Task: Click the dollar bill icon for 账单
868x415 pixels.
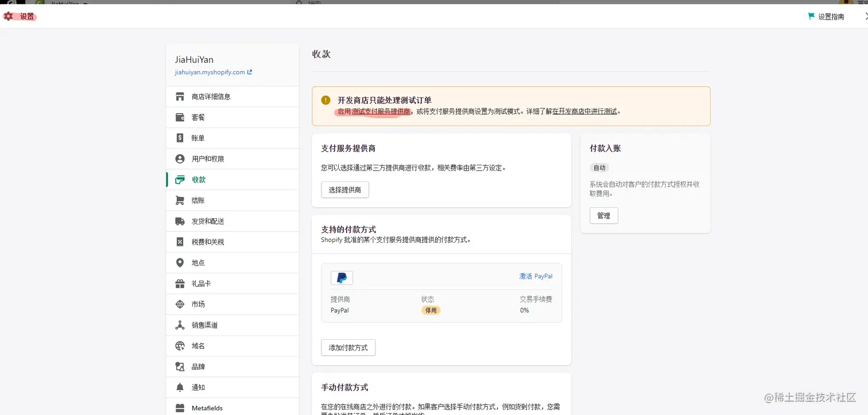Action: click(x=180, y=138)
